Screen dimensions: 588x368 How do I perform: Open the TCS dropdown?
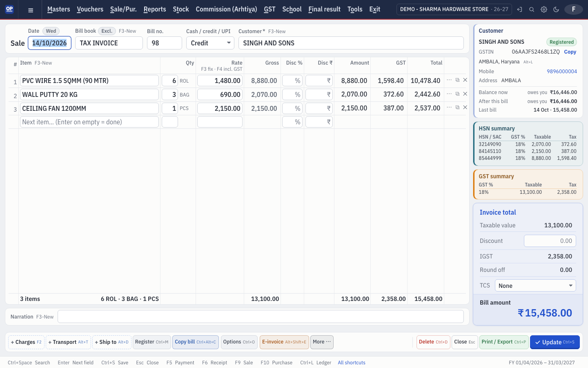tap(535, 286)
